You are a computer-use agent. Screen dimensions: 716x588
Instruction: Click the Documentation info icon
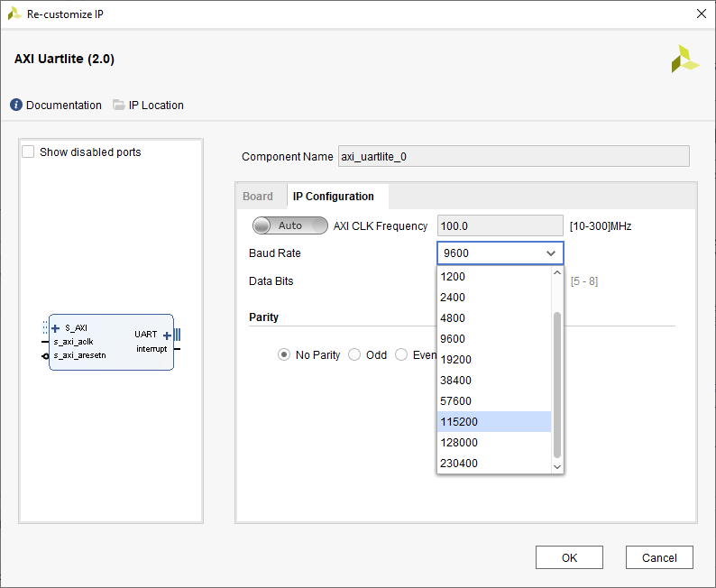click(16, 106)
